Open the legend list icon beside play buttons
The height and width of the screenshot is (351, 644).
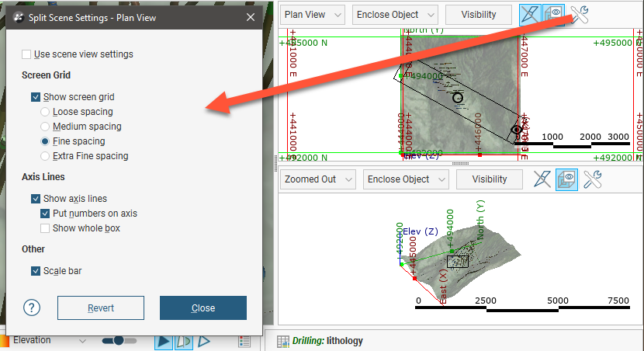244,341
